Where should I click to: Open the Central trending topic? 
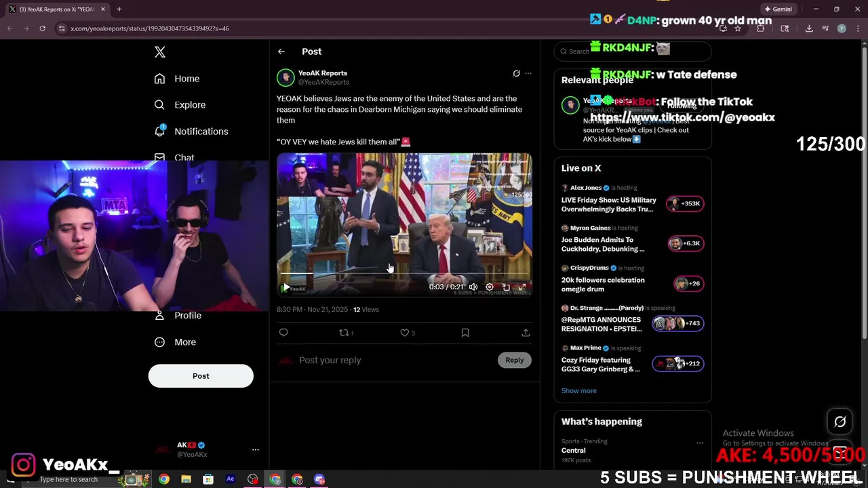click(x=574, y=451)
